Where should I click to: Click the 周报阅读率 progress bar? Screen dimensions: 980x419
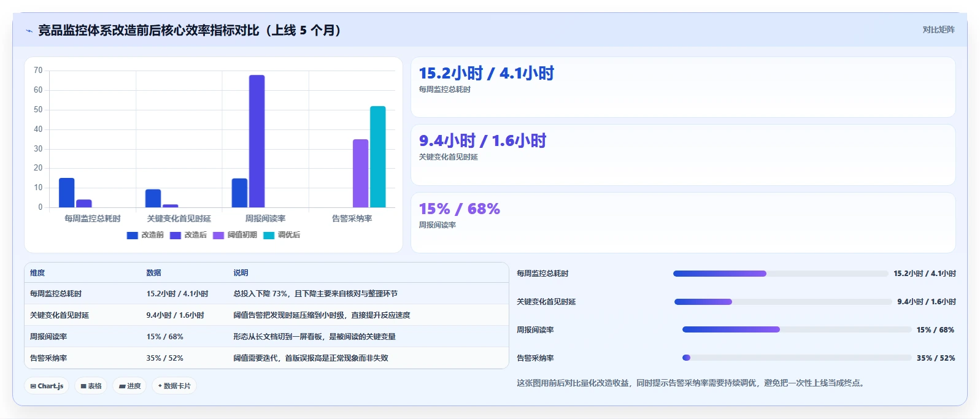[797, 329]
